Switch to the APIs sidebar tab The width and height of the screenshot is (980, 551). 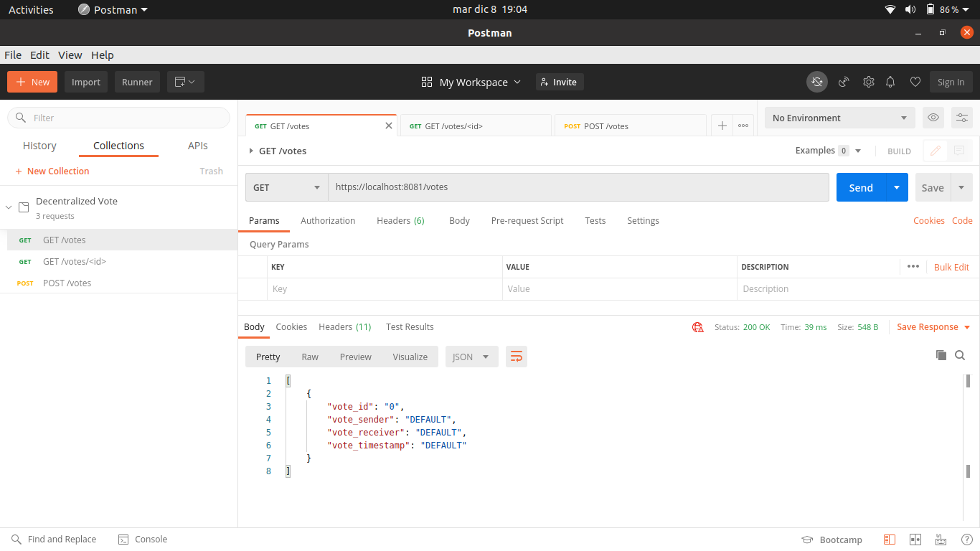[x=198, y=146]
